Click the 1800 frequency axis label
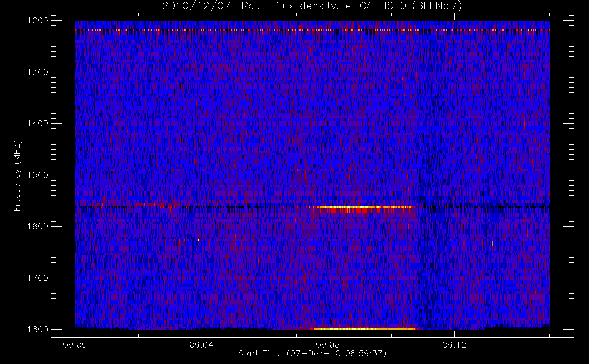 pyautogui.click(x=38, y=329)
